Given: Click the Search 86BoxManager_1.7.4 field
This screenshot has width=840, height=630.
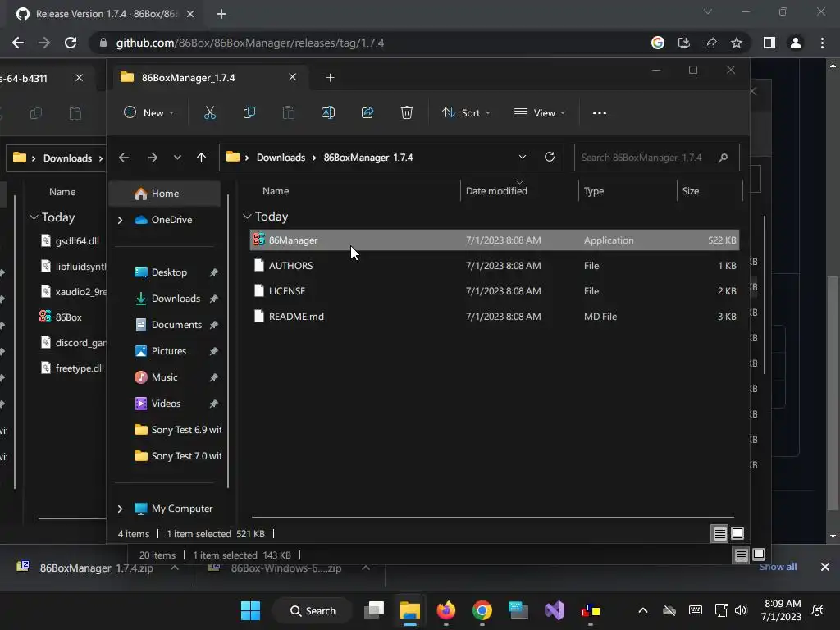Looking at the screenshot, I should 657,157.
